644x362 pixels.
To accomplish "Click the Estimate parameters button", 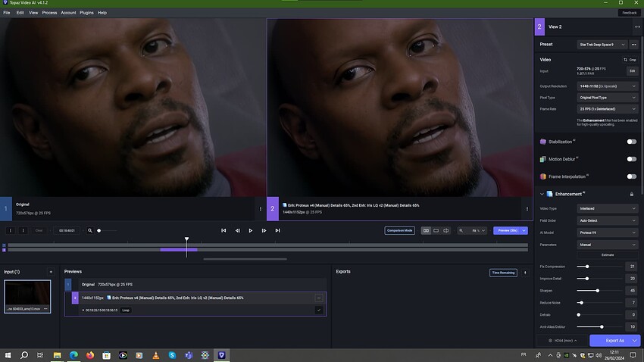I will click(x=608, y=255).
